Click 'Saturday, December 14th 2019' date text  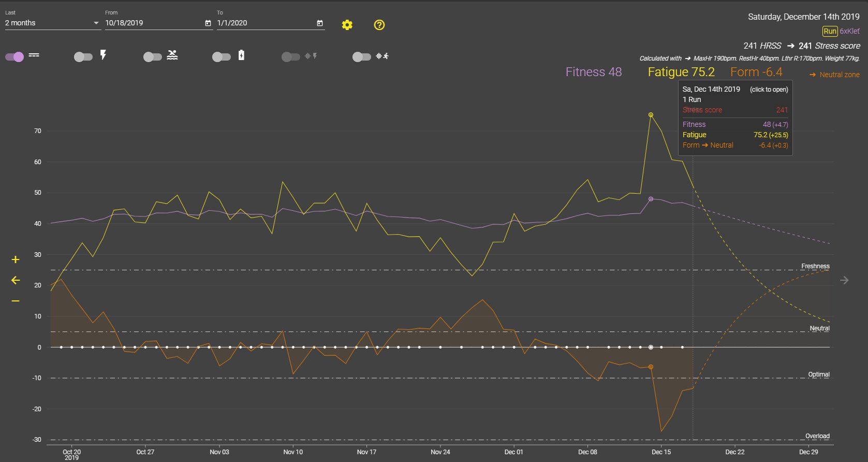(x=803, y=17)
